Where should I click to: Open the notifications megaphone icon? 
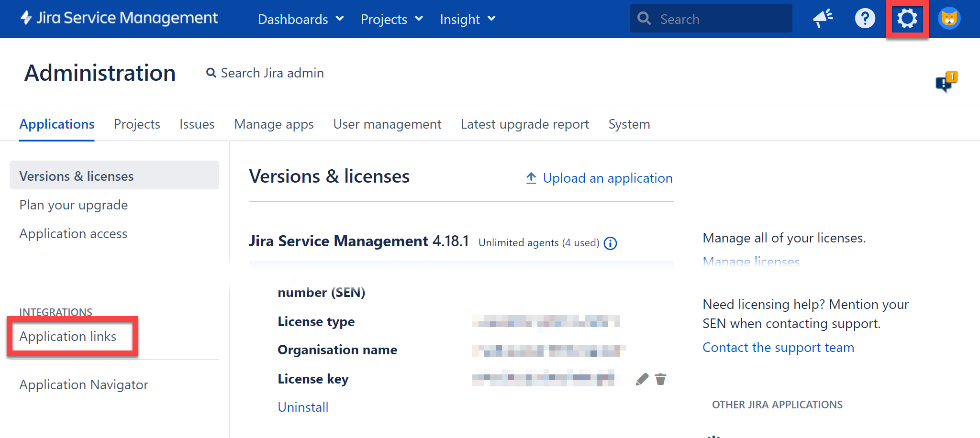[x=823, y=19]
